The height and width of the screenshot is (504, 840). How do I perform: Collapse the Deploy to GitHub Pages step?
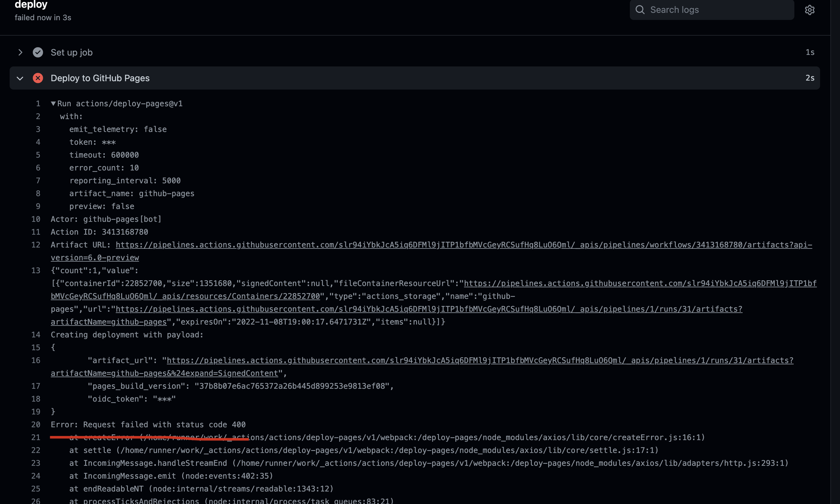point(20,78)
